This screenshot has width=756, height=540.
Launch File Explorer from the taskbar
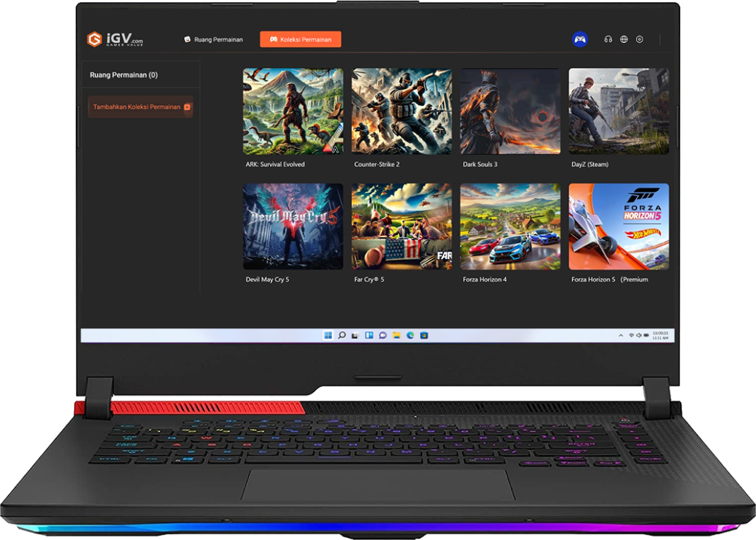pyautogui.click(x=396, y=335)
